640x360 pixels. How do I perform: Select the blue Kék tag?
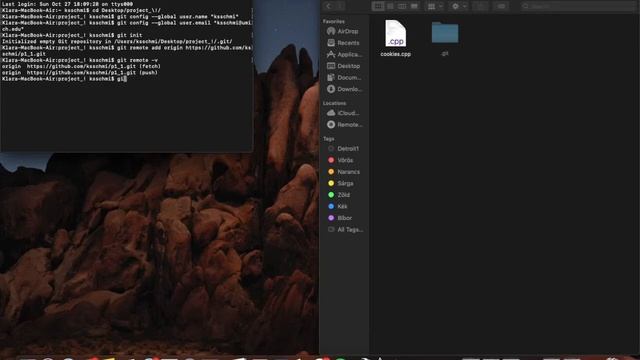pos(338,206)
